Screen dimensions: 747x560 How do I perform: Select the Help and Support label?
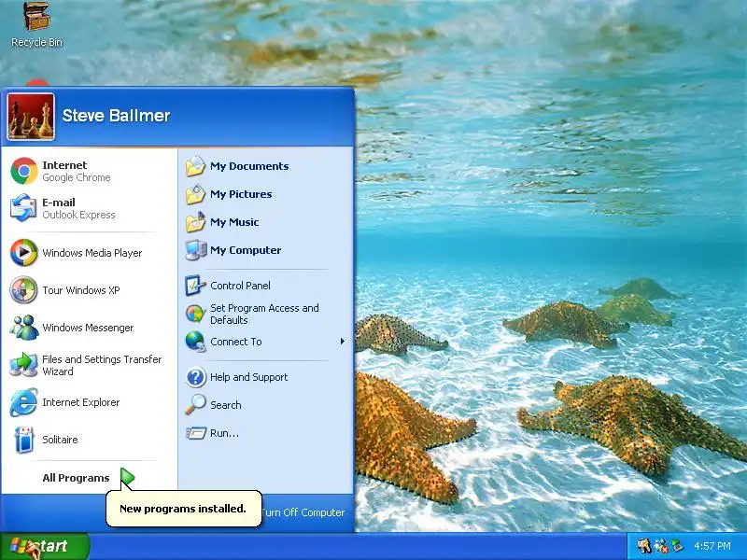click(248, 377)
